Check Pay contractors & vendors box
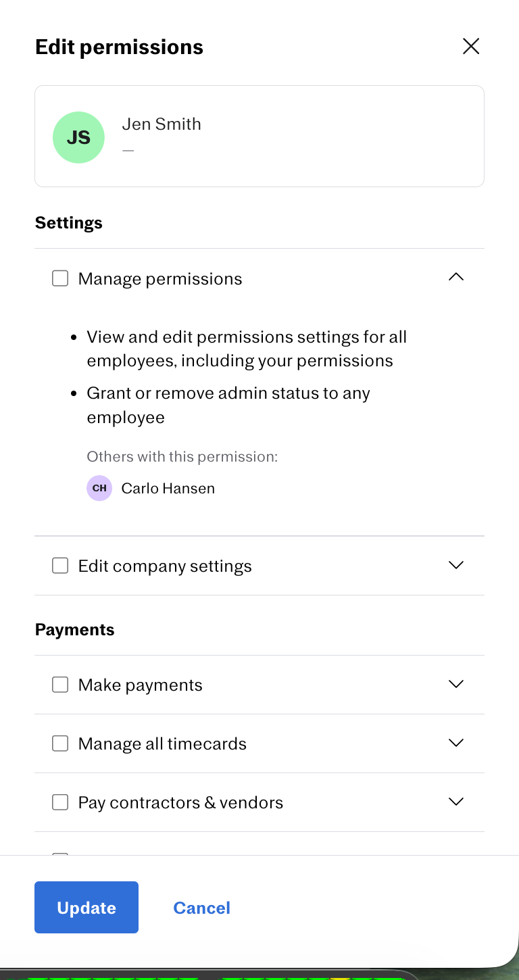The width and height of the screenshot is (519, 980). pos(60,802)
